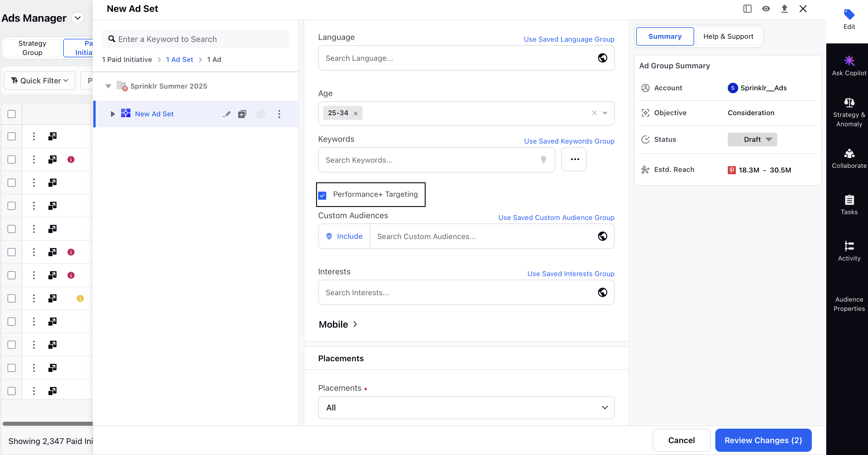
Task: Open the Draft status dropdown
Action: (x=752, y=139)
